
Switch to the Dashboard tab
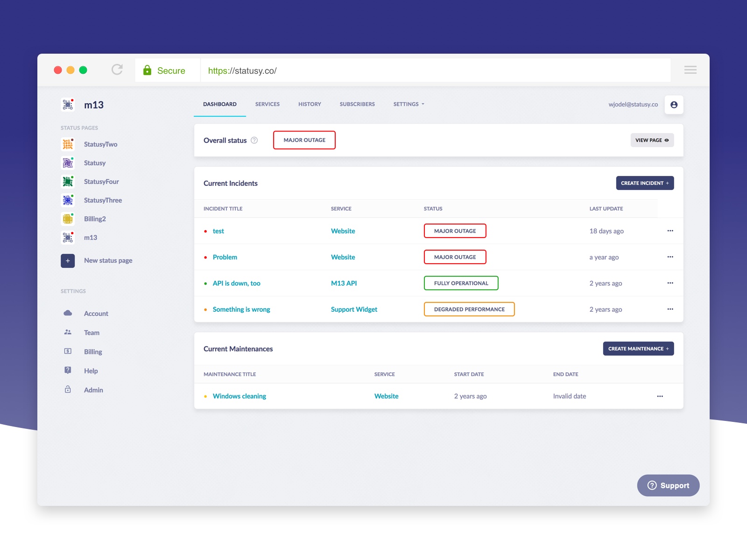click(x=220, y=104)
